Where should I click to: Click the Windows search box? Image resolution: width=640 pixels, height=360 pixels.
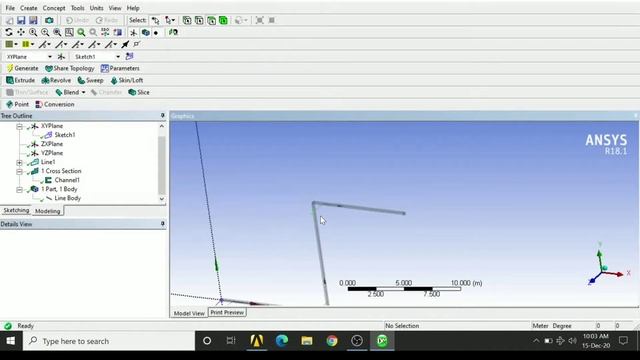109,341
